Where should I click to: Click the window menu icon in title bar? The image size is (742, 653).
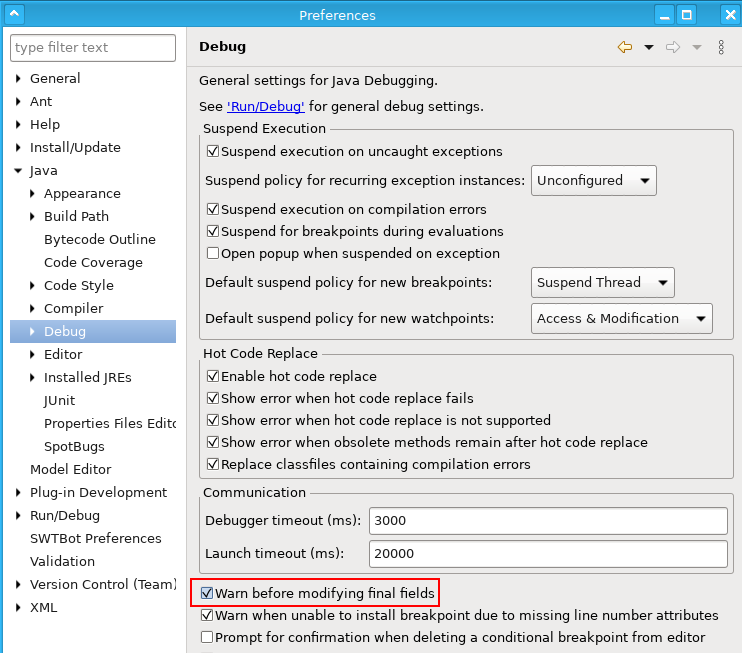coord(14,14)
